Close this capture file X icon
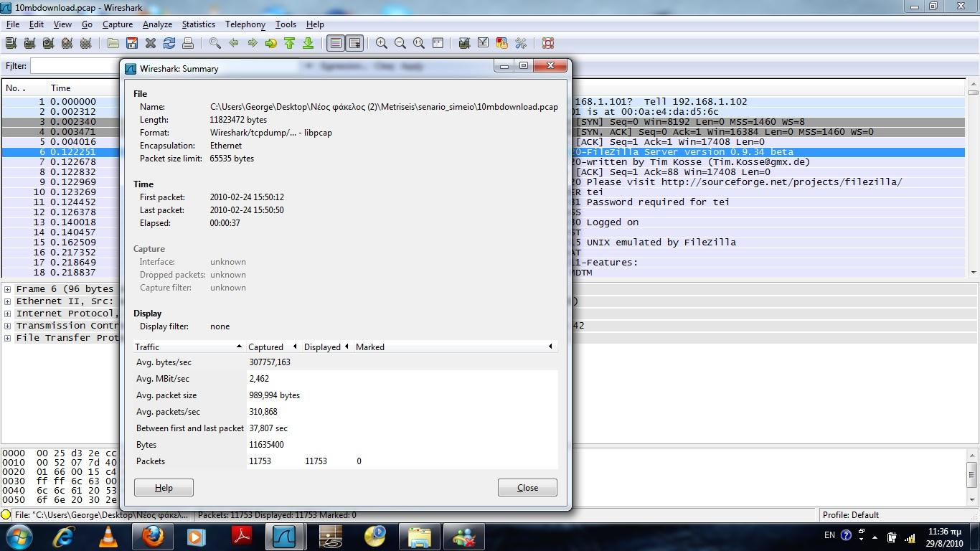 [151, 43]
